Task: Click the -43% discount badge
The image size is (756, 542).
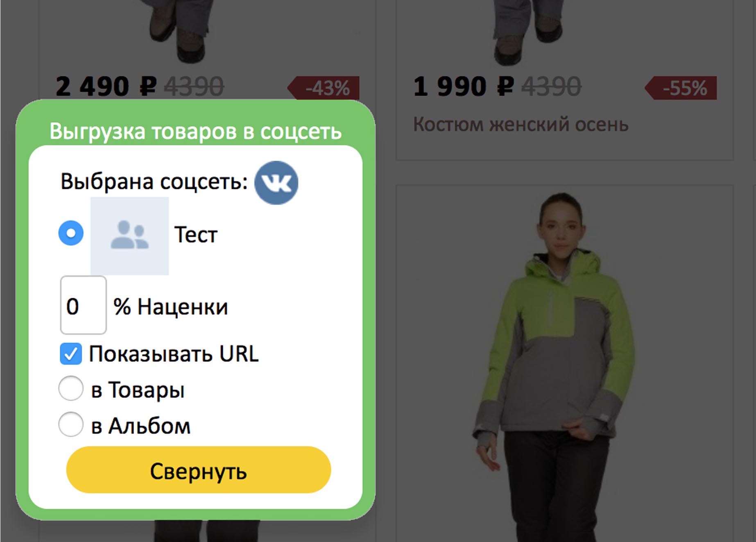Action: click(324, 88)
